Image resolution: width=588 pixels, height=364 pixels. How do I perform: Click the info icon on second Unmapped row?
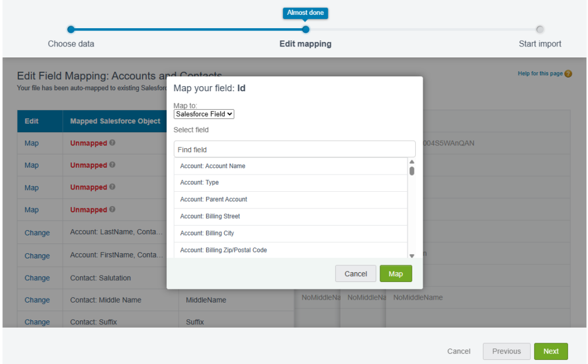[112, 165]
